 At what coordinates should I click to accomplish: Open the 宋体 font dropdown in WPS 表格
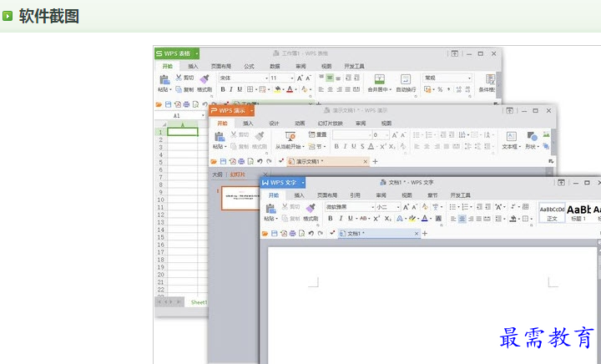click(x=266, y=78)
